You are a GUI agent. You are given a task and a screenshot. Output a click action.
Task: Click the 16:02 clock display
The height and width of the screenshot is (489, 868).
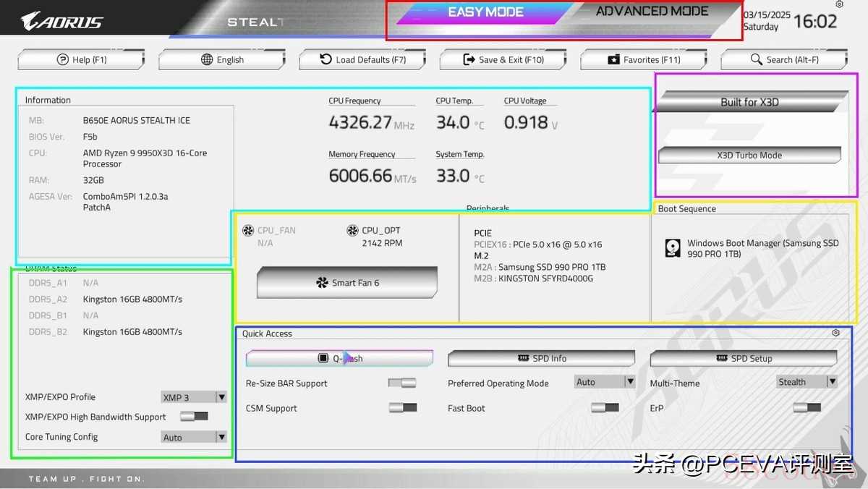pos(815,21)
